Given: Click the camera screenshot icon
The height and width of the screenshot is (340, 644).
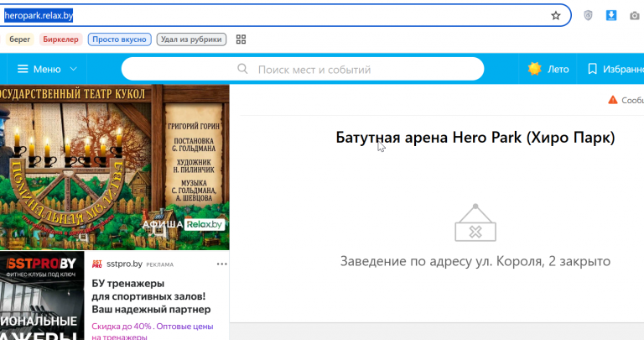Looking at the screenshot, I should click(x=635, y=16).
